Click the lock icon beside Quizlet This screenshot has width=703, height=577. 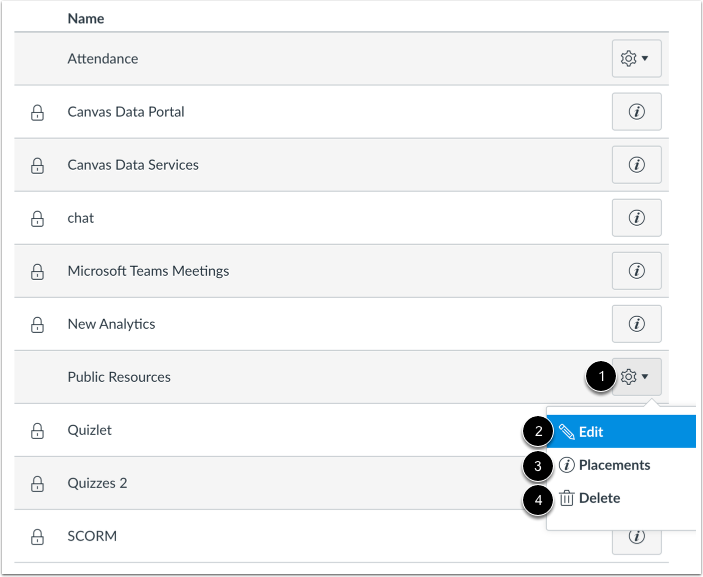point(37,431)
